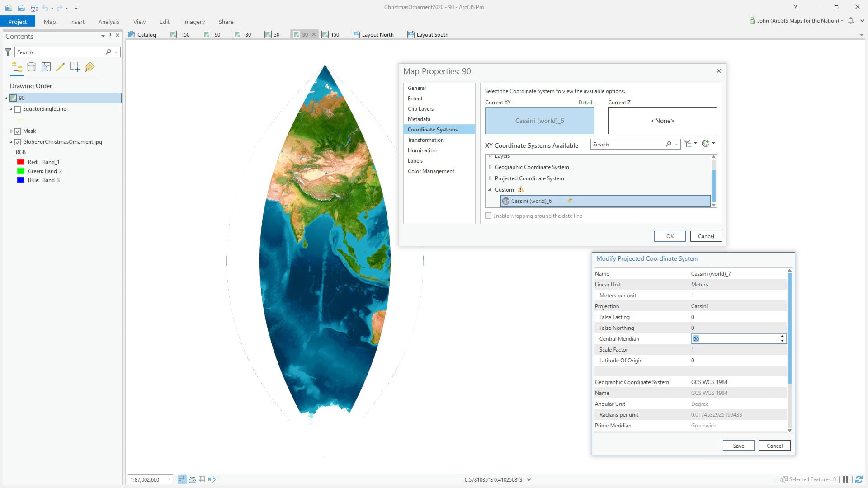Expand Geographic Coordinate System node
This screenshot has width=868, height=488.
point(490,167)
